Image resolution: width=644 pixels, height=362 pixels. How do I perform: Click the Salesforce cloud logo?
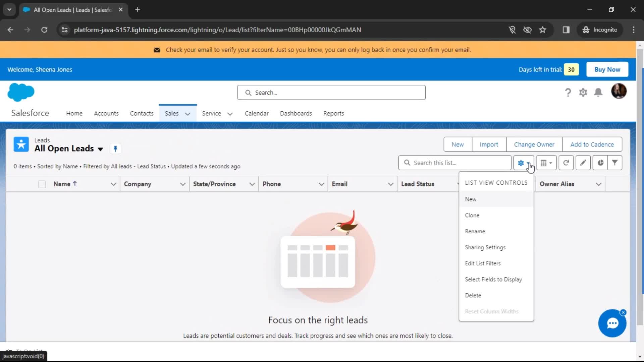tap(21, 92)
